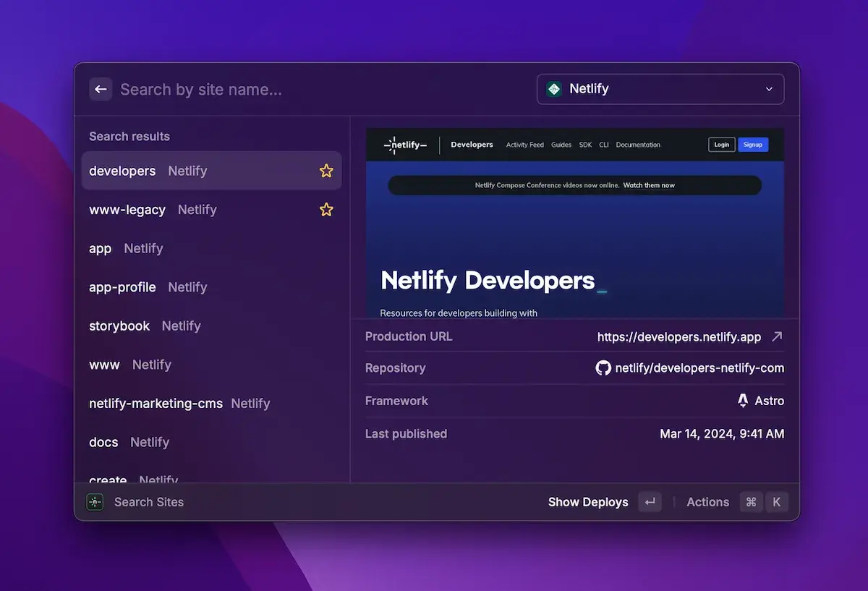This screenshot has height=591, width=868.
Task: Click the back arrow button
Action: click(x=101, y=89)
